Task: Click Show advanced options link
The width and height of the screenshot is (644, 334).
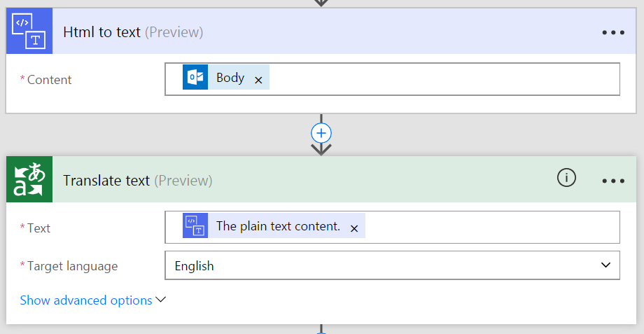Action: [x=86, y=300]
